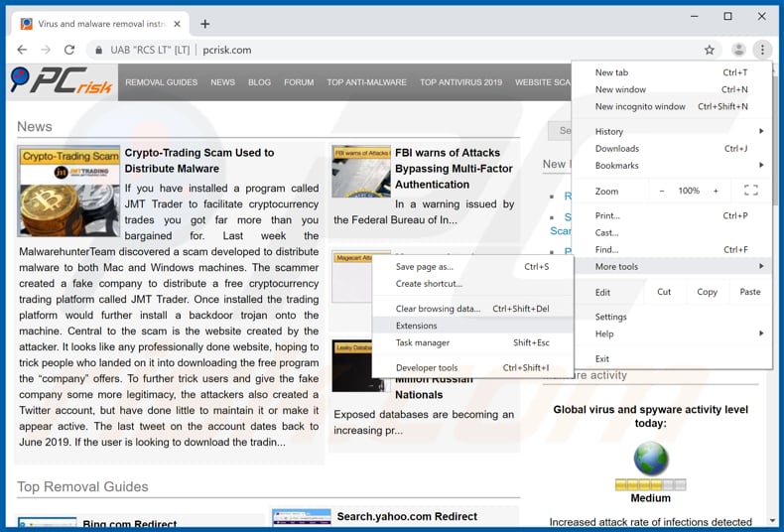The image size is (784, 532).
Task: Click the Crypto-Trading Scam bitcoin thumbnail
Action: coord(68,191)
